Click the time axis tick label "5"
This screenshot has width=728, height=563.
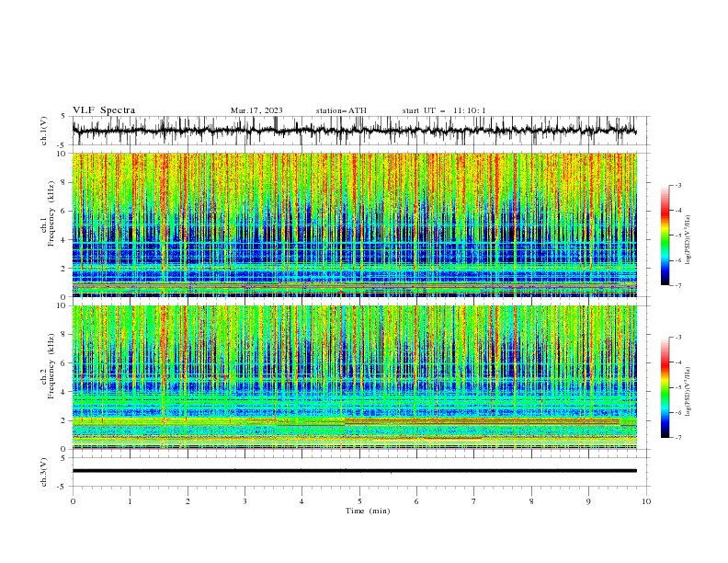point(359,501)
